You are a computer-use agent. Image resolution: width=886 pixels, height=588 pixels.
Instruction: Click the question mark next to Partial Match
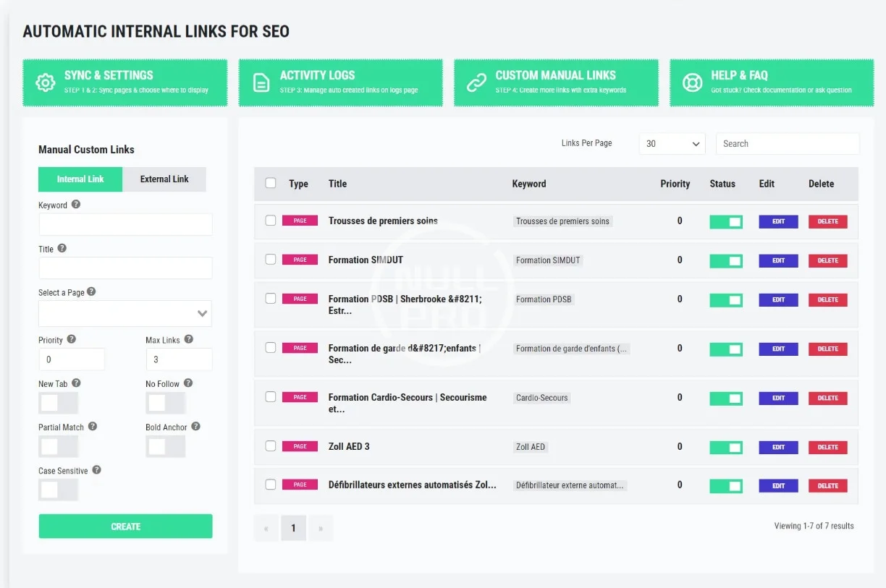point(93,427)
